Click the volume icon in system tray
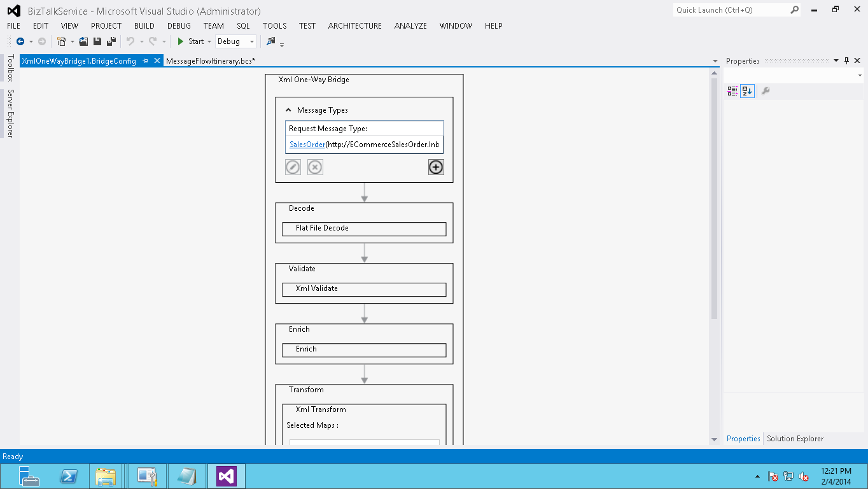The height and width of the screenshot is (489, 868). pos(804,476)
